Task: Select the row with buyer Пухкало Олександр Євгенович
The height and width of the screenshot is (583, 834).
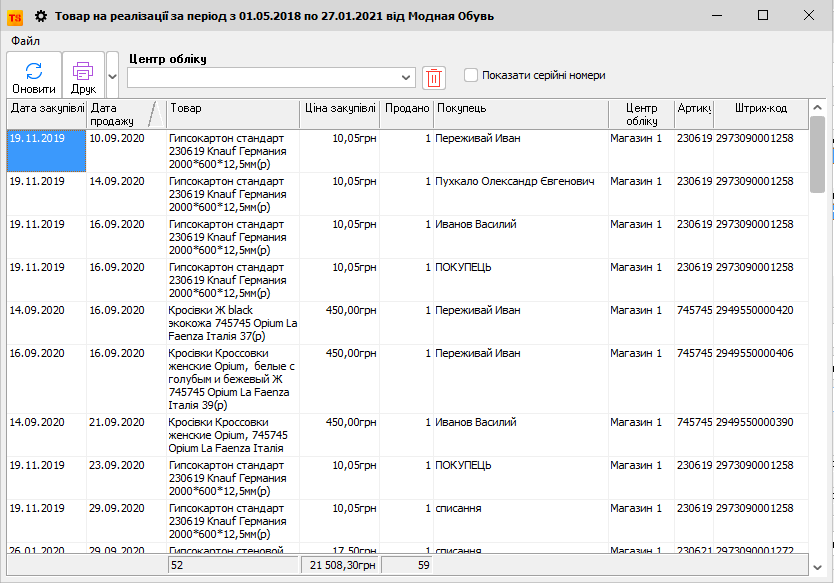Action: click(515, 182)
